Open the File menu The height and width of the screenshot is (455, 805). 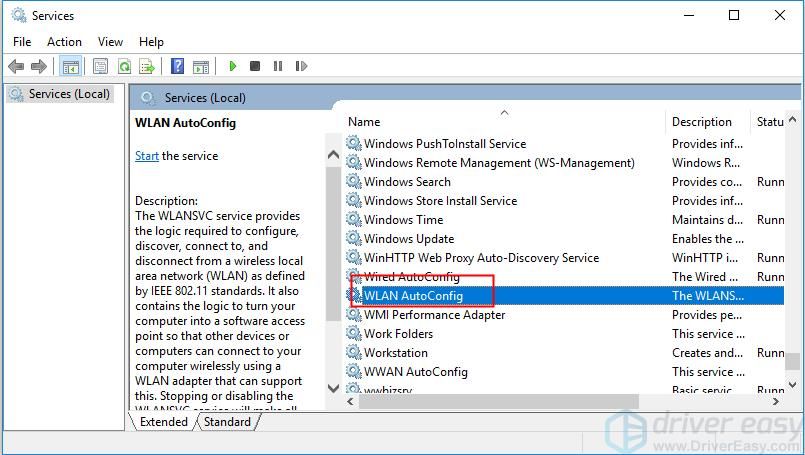22,42
